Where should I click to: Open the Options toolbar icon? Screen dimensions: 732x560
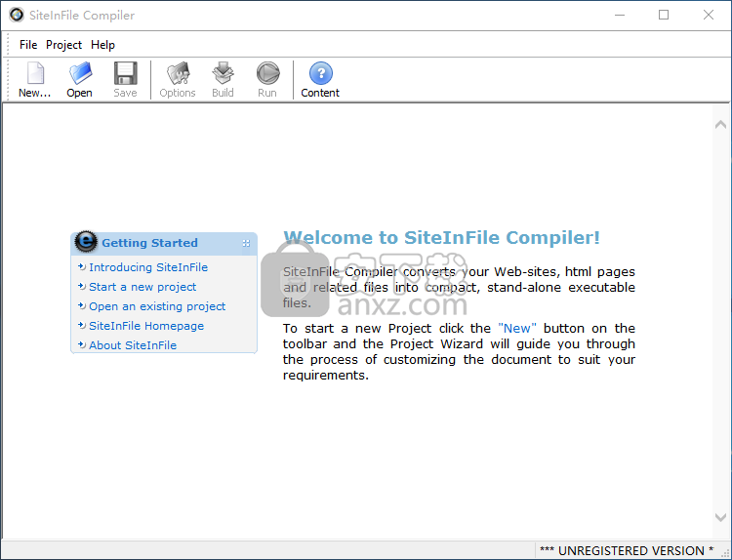[x=178, y=73]
